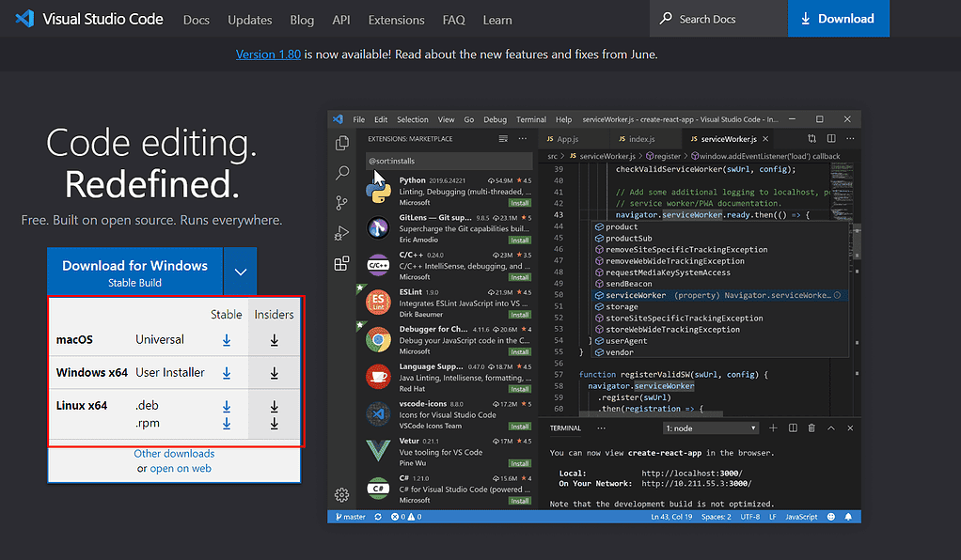Maximize the panel with the chevron icon

pos(830,428)
